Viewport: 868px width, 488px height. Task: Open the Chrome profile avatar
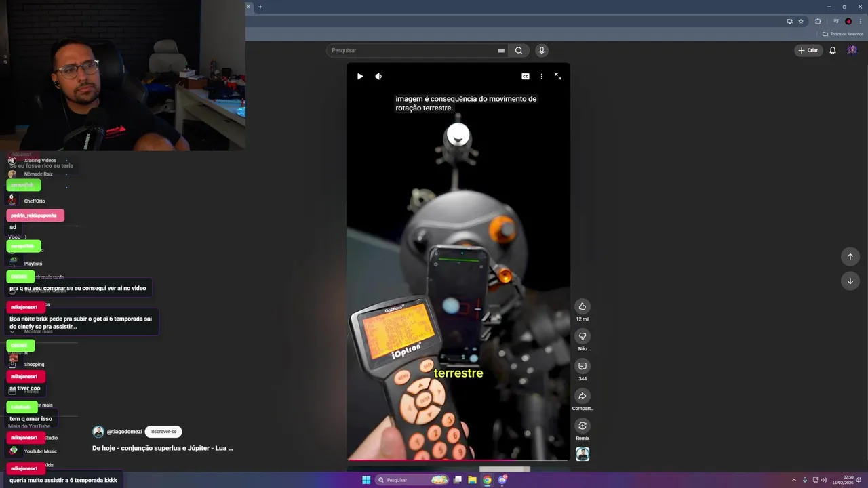coord(848,21)
